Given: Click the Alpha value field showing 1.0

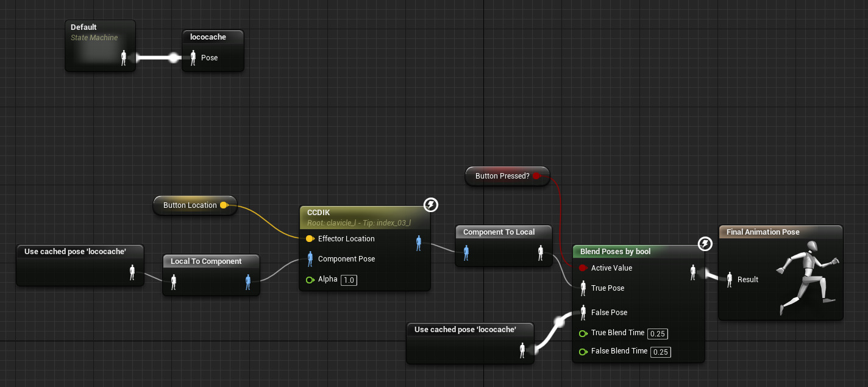Looking at the screenshot, I should pos(348,280).
